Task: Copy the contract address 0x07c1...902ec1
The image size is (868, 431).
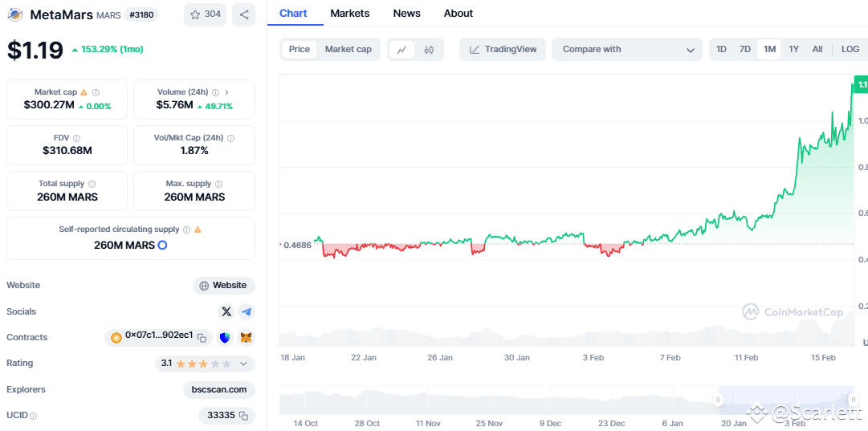Action: coord(202,338)
